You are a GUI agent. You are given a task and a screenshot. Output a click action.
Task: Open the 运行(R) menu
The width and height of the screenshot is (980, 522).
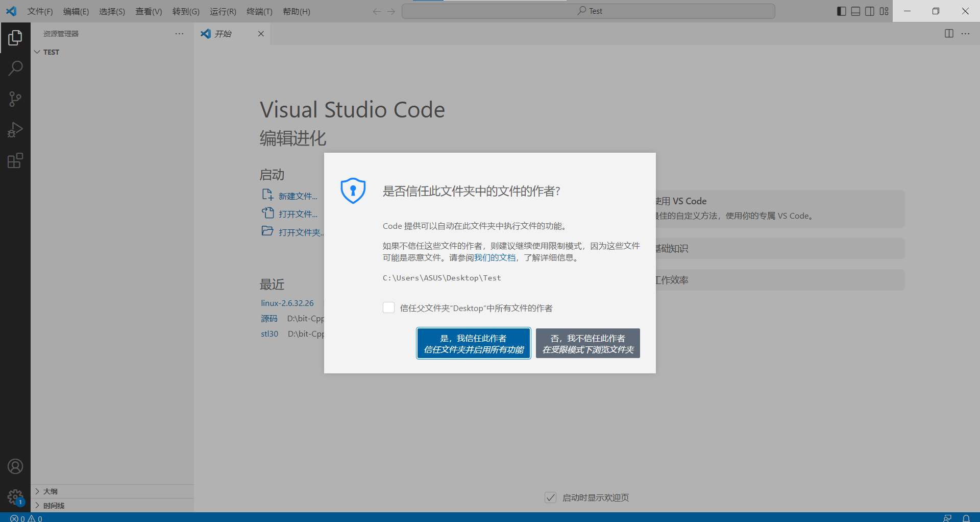click(223, 11)
